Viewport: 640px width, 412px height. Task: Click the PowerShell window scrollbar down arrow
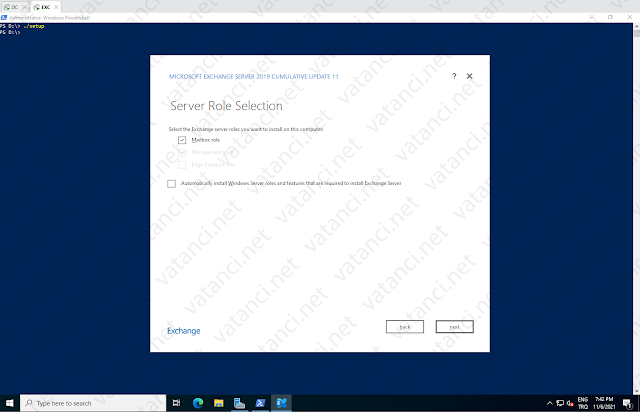[636, 391]
